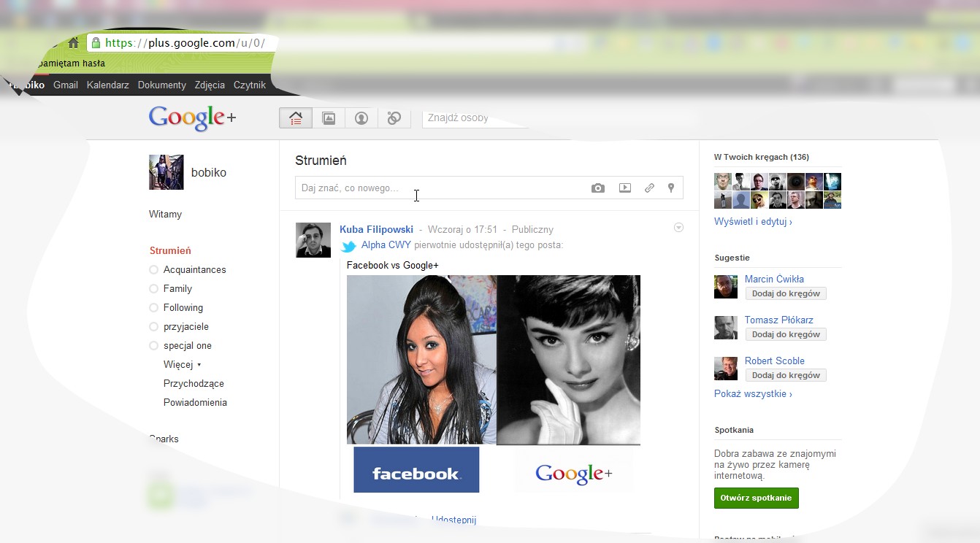
Task: Open Tomasz Płókarz's suggestion avatar
Action: tap(726, 328)
